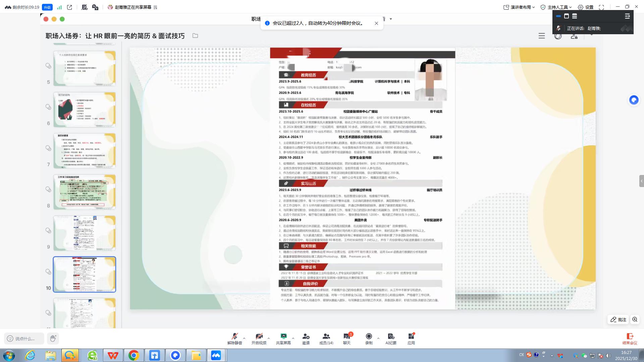Open the 演讲者布局 layout dropdown
The height and width of the screenshot is (362, 644).
pos(519,7)
